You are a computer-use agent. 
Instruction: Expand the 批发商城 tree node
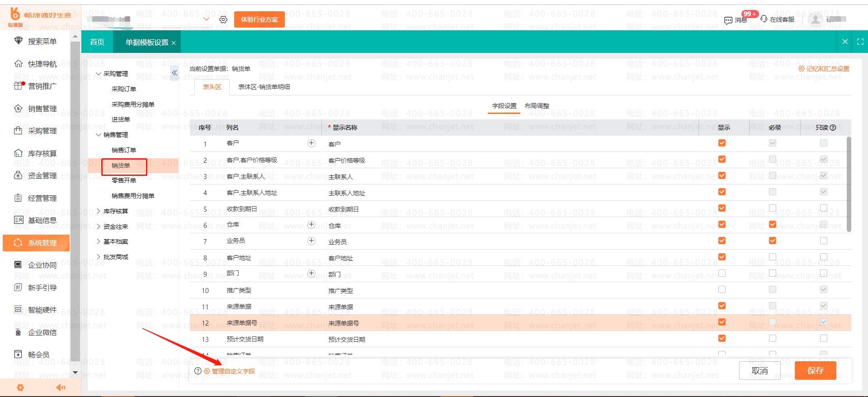(99, 257)
